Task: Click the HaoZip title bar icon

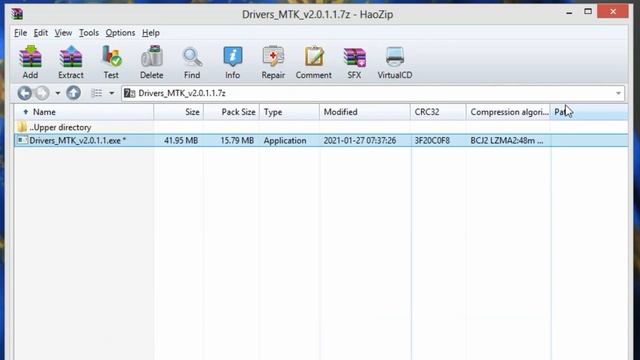Action: pos(17,14)
